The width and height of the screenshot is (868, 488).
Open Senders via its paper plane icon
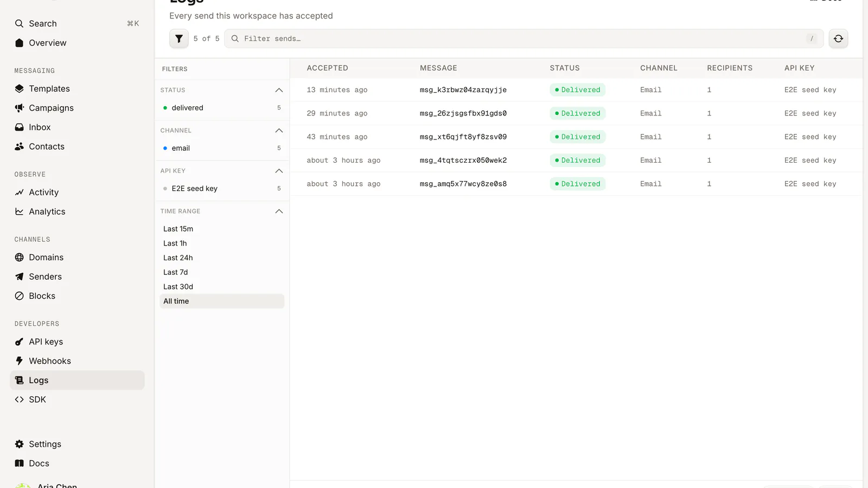coord(20,277)
